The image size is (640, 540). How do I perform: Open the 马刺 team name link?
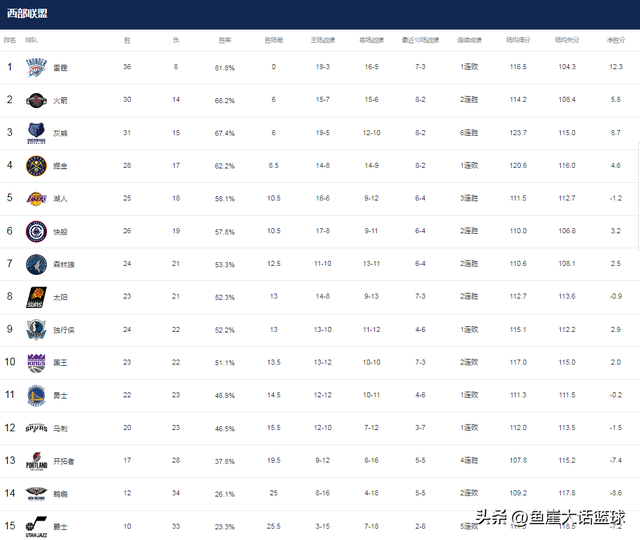(x=60, y=429)
